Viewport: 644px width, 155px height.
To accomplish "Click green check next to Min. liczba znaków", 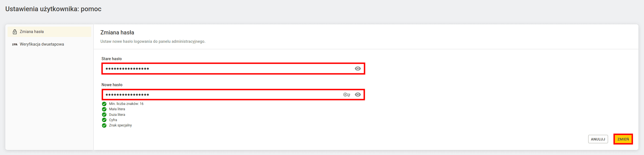I will point(104,104).
